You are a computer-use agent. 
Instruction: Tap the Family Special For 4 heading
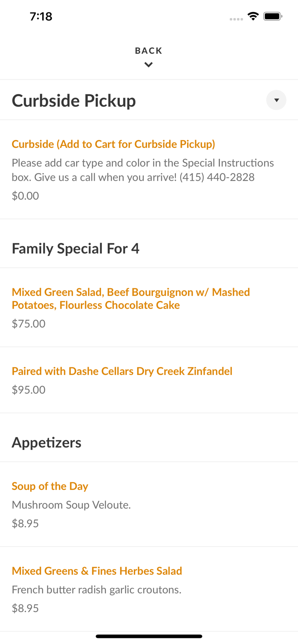pos(75,249)
